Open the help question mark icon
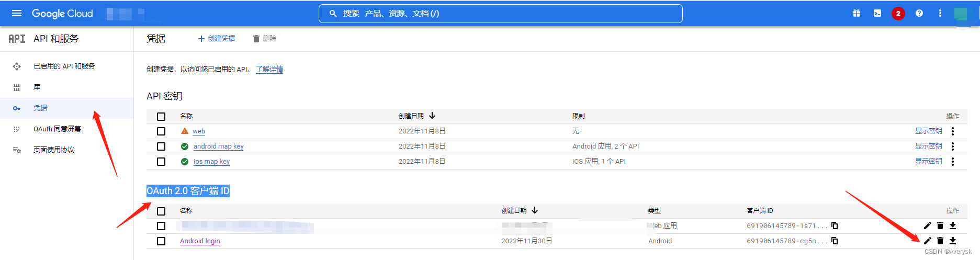Screen dimensions: 980x260 pos(919,13)
